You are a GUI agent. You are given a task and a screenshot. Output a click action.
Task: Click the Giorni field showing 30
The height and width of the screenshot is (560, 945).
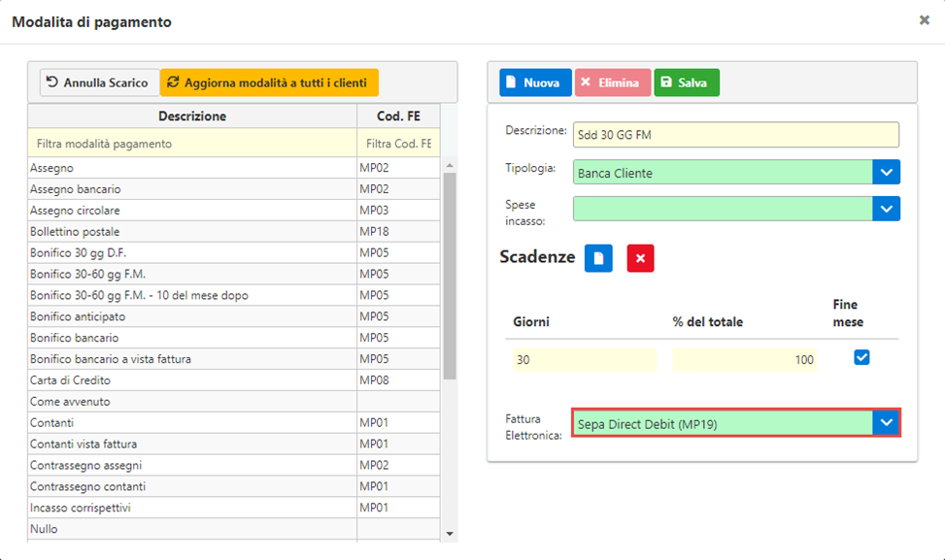click(x=585, y=359)
